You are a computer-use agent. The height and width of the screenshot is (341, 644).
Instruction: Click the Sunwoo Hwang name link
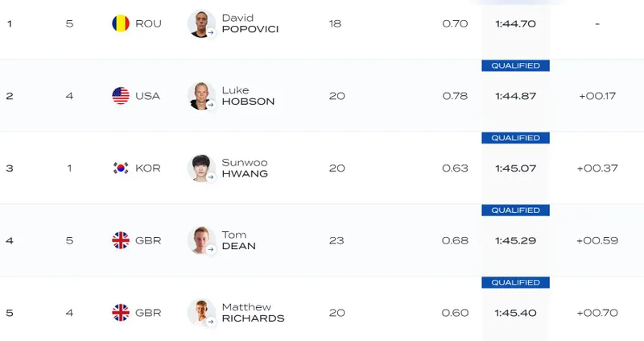click(x=245, y=168)
